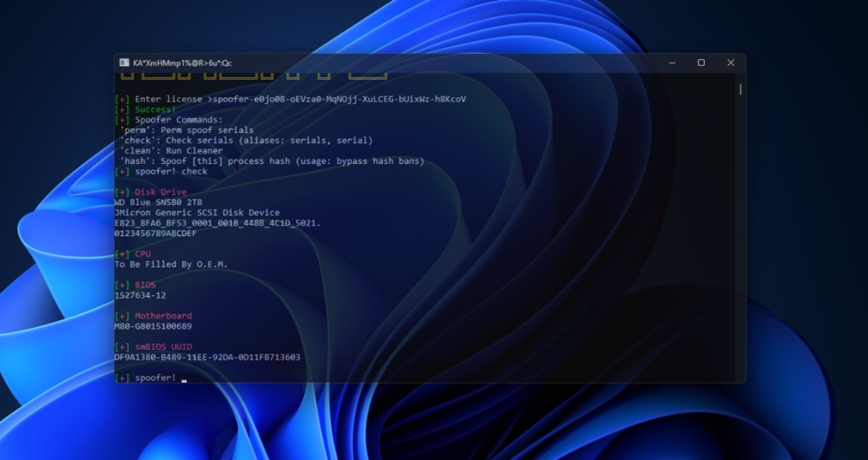Click the Motherboard serial M80-G8015100689
868x460 pixels.
[x=153, y=326]
